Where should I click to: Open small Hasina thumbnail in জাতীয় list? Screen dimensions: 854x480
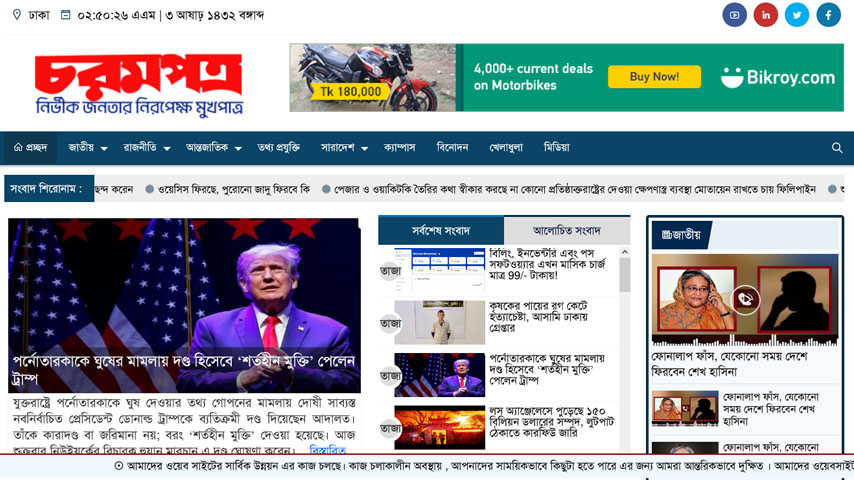tap(685, 408)
